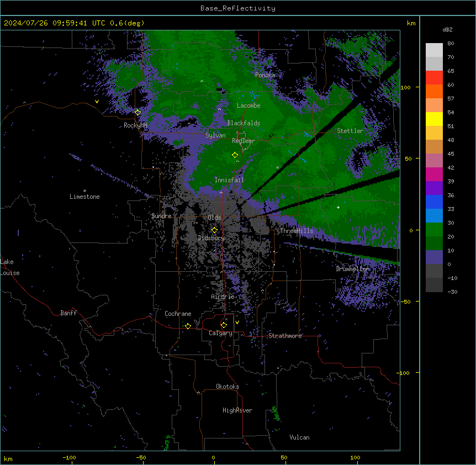Click the Olds city label
Screen dimensions: 476x465
[214, 218]
